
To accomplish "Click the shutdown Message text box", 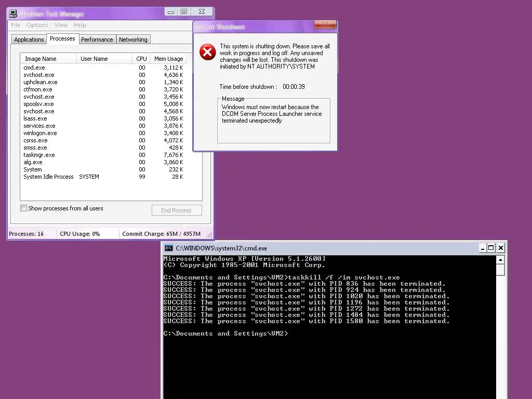I will point(273,121).
